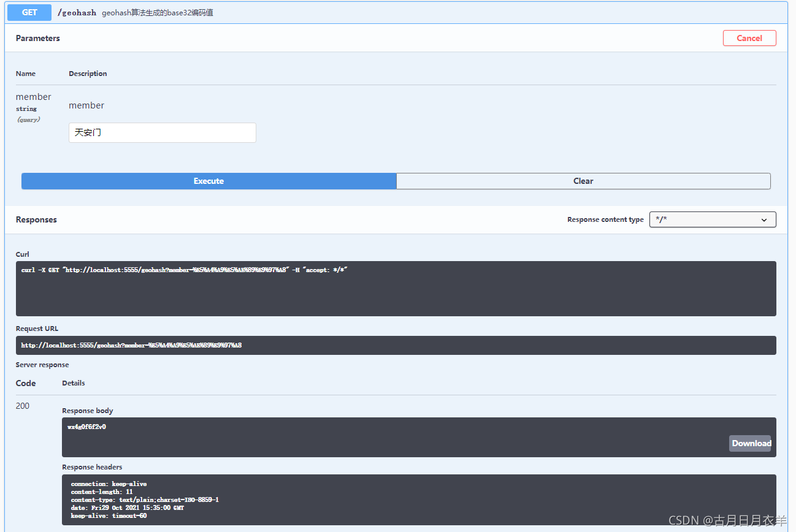
Task: Click geohash算法生成的base32编码值 summary
Action: (x=158, y=12)
